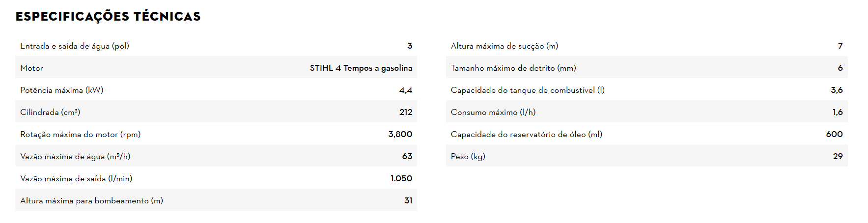Click the Altura máxima de sucção label

[504, 46]
